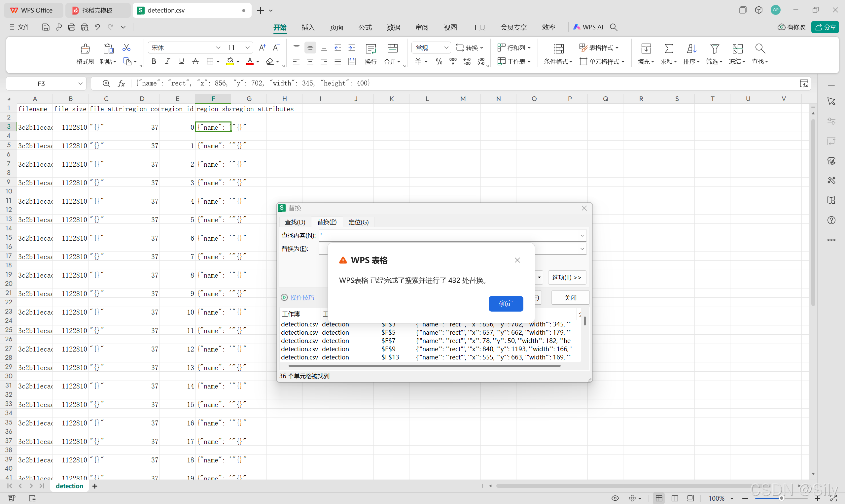This screenshot has width=845, height=504.
Task: Switch to the Find tab in dialog
Action: coord(295,222)
